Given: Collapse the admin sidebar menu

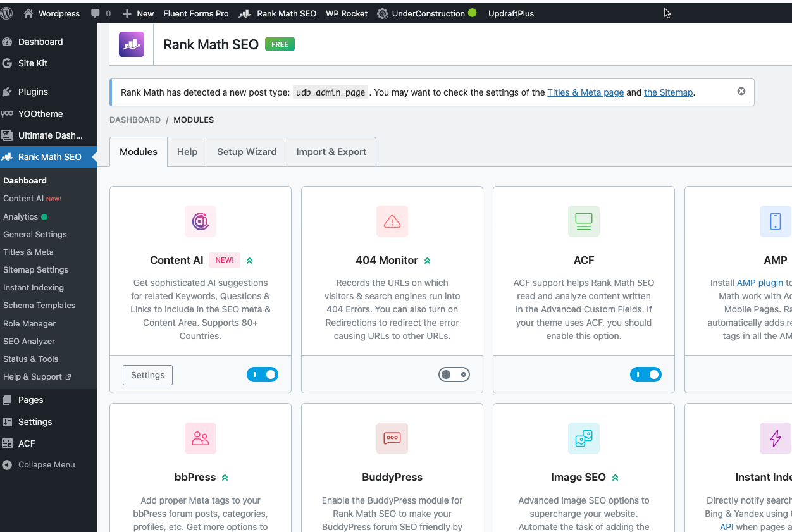Looking at the screenshot, I should click(x=48, y=464).
